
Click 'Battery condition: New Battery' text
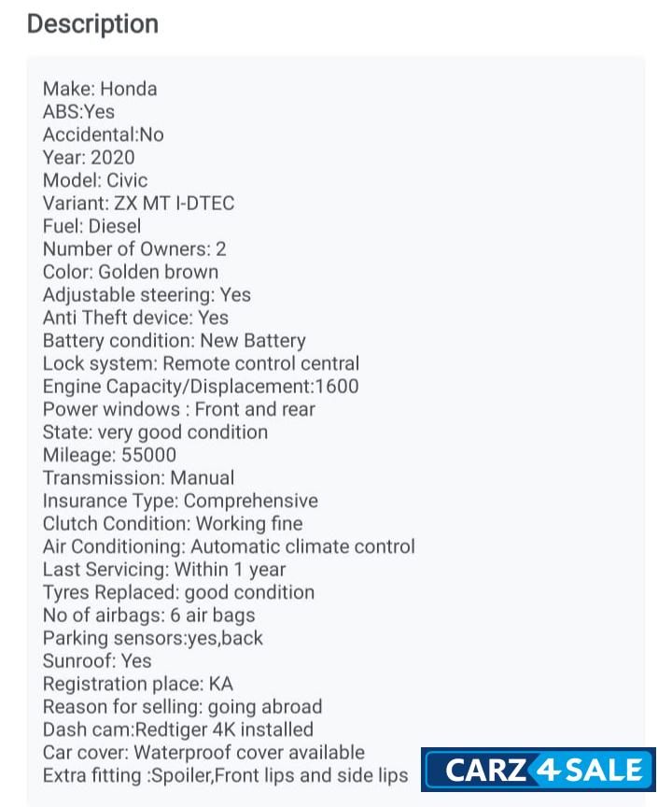[x=174, y=341]
